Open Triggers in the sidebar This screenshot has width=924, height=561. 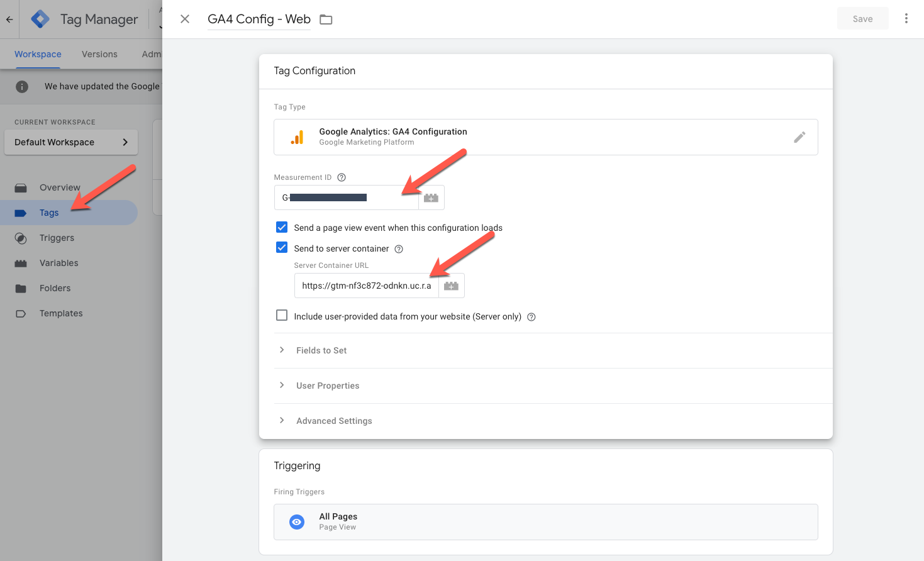coord(57,238)
